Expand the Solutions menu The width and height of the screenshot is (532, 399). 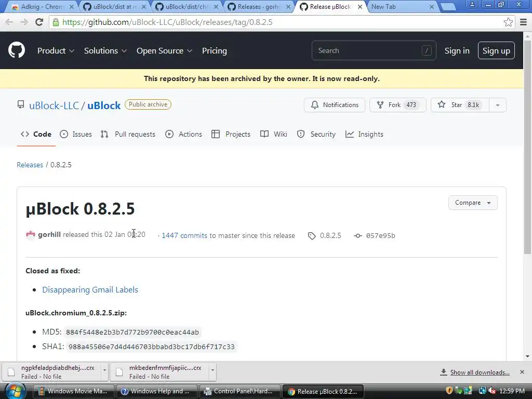[105, 50]
